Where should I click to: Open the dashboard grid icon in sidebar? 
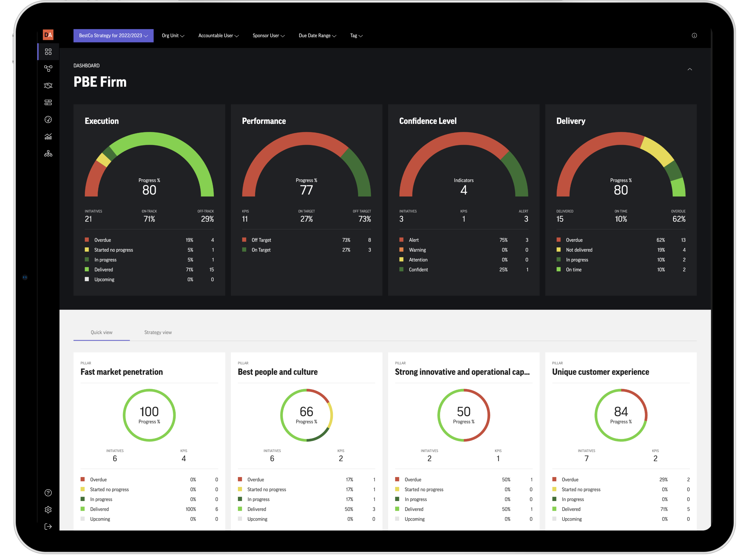tap(48, 51)
